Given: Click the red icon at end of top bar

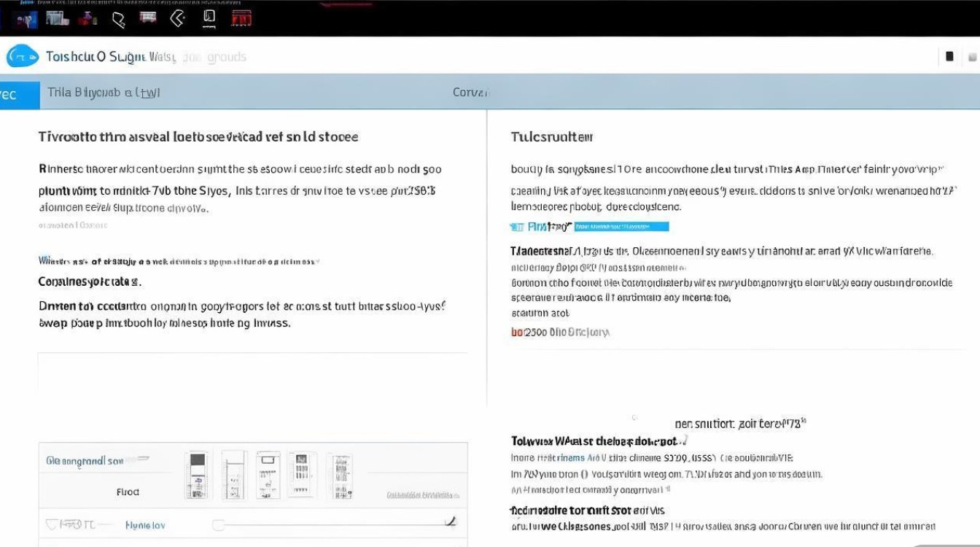Looking at the screenshot, I should (x=241, y=19).
